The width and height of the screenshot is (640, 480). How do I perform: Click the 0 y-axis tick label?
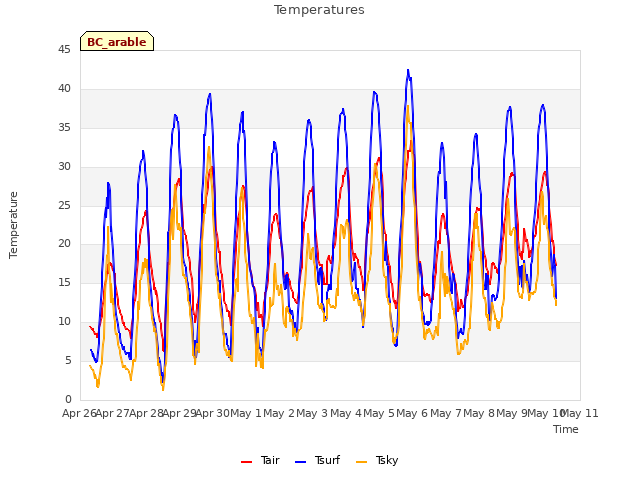(x=68, y=399)
